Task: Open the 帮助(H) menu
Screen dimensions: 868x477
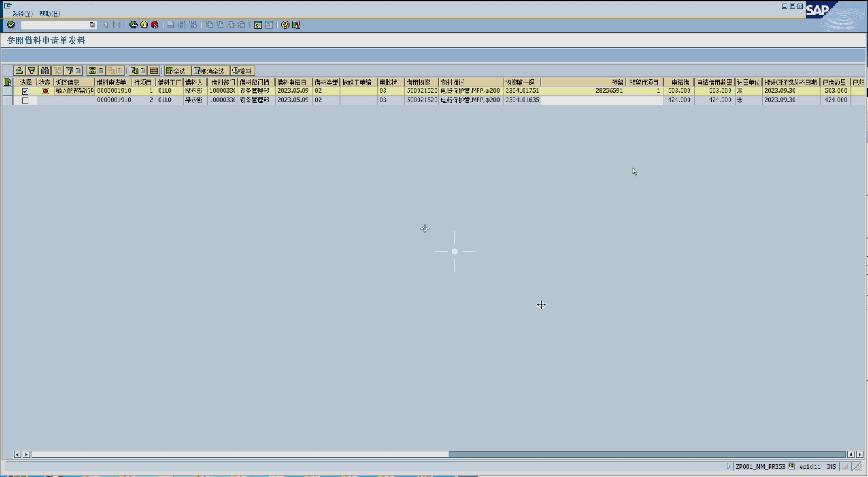Action: pos(49,14)
